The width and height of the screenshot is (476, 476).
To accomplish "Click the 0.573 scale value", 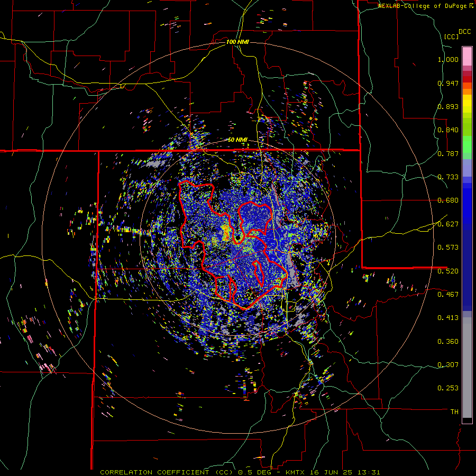I will [448, 248].
